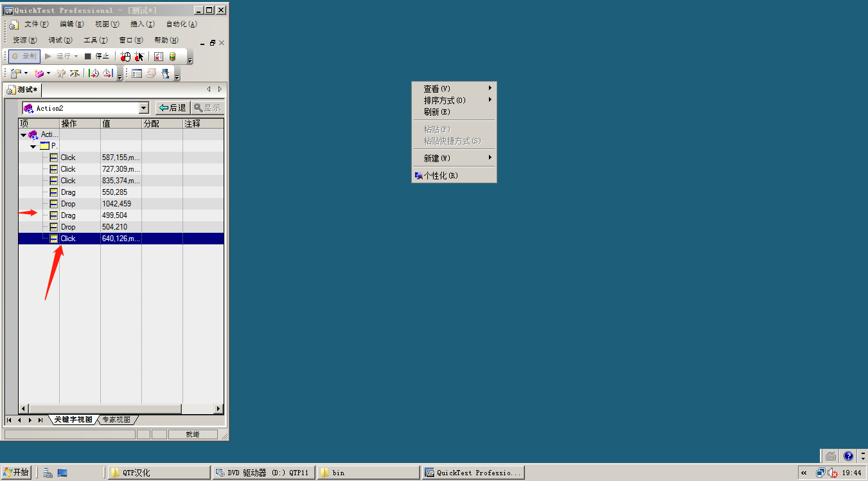Click the greyed scroll icon in toolbar

point(151,74)
